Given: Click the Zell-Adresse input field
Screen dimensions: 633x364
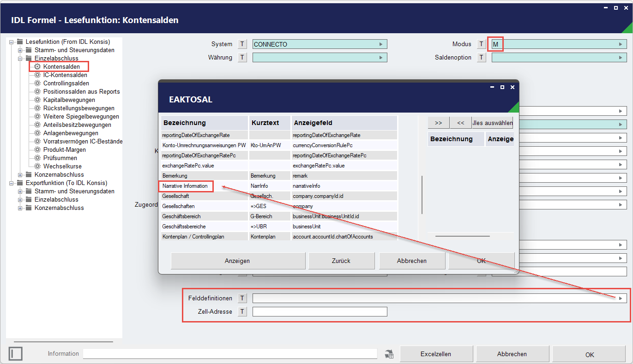Looking at the screenshot, I should pos(320,312).
